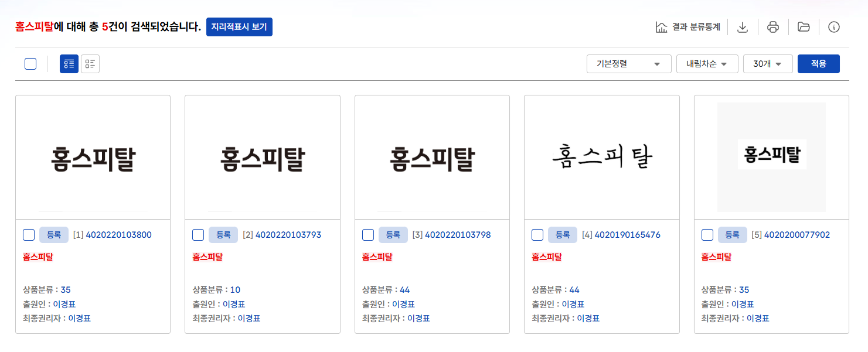Click 등록 status badge on fifth card
The width and height of the screenshot is (868, 352).
coord(732,235)
